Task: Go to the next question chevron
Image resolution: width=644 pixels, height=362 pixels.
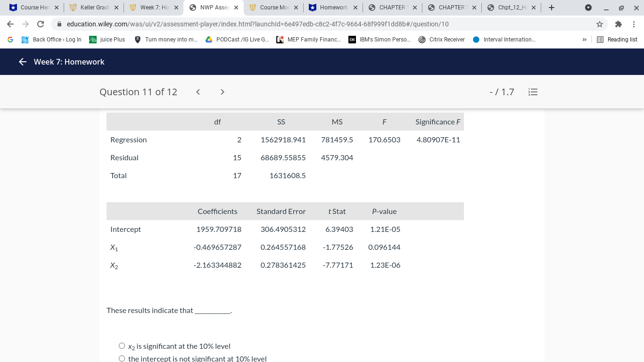Action: (223, 92)
